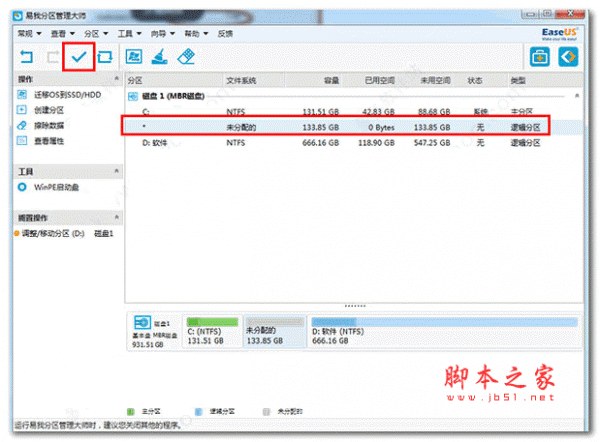
Task: Click the icon beside 查看属性
Action: (x=22, y=141)
